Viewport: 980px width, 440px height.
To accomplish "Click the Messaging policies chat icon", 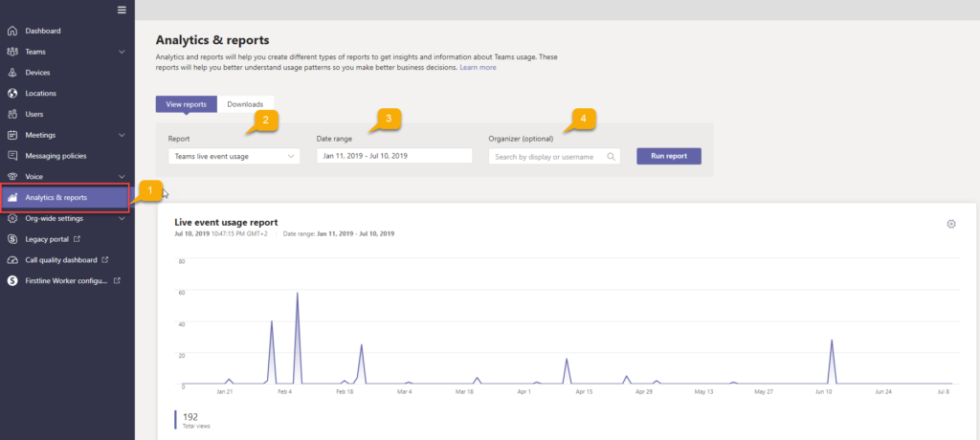I will [x=11, y=156].
